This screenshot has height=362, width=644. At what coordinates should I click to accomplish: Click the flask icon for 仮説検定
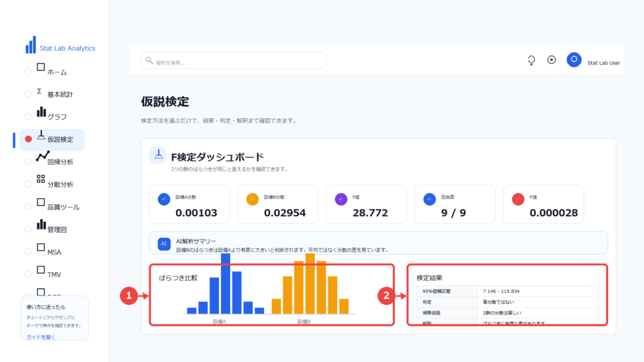(41, 135)
